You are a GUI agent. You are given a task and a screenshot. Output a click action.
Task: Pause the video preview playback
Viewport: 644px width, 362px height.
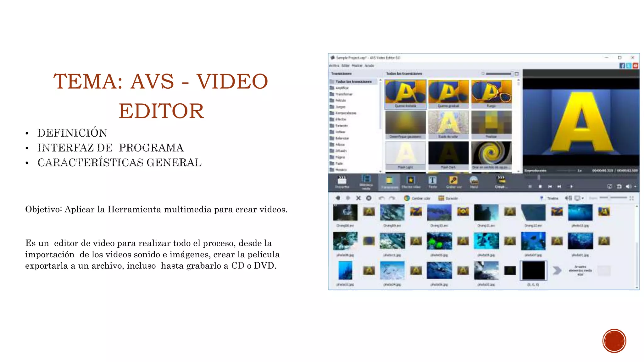530,187
